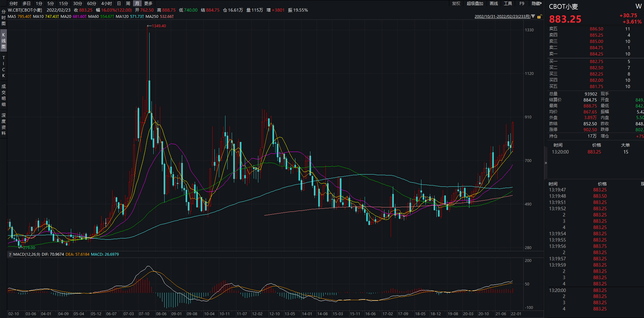Expand the 更多 timeframe options
Screen dimensions: 644x318
(x=148, y=3)
